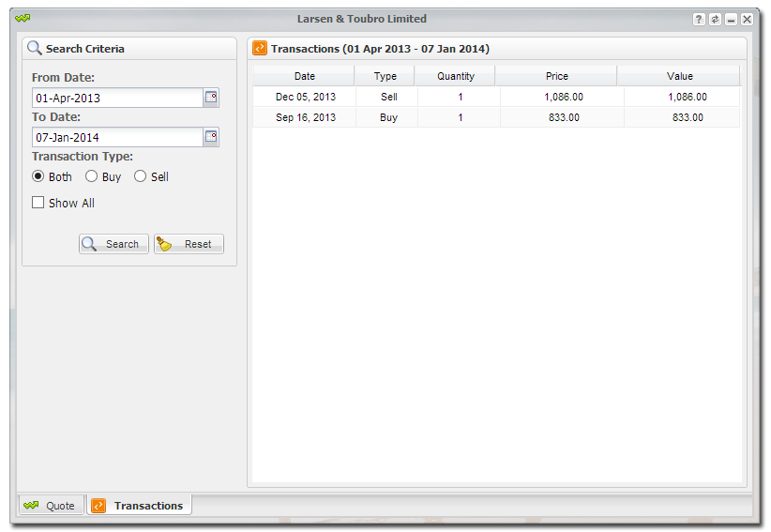Select the Dec 05, 2013 date cell
771x532 pixels.
pos(305,97)
